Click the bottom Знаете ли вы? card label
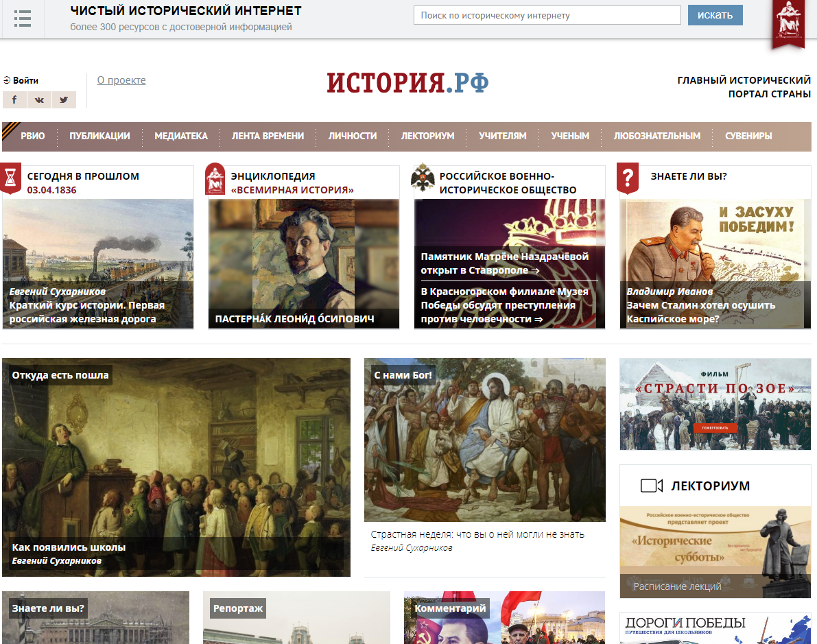Image resolution: width=817 pixels, height=644 pixels. (x=48, y=608)
